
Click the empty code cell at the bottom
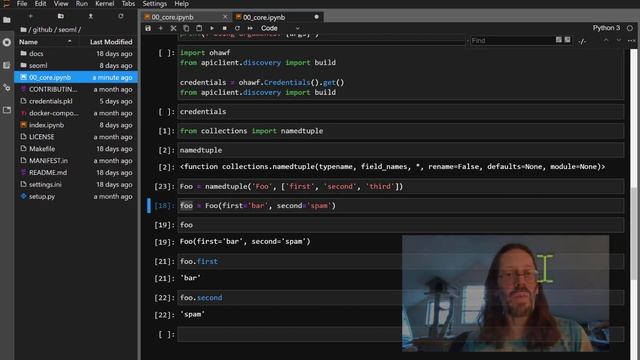click(x=401, y=334)
